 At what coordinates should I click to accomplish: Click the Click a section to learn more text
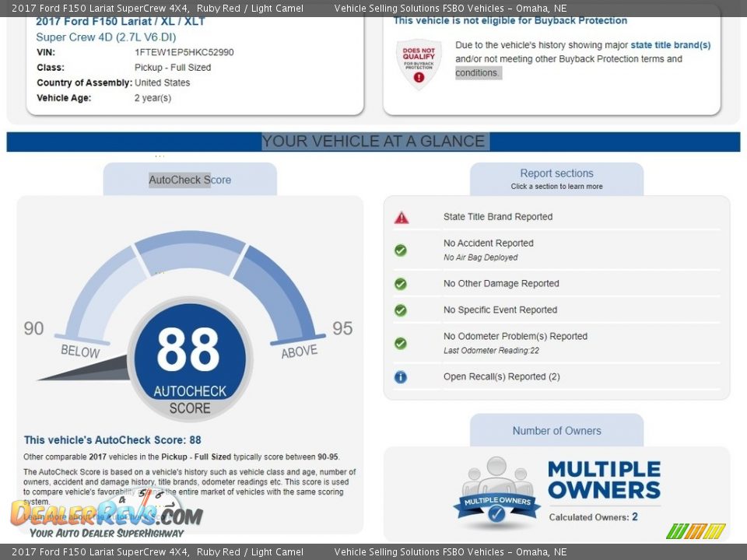tap(556, 187)
